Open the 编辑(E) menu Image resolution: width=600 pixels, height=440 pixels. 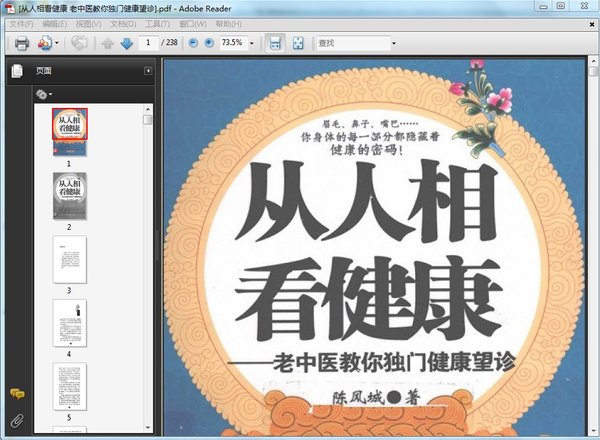[55, 24]
